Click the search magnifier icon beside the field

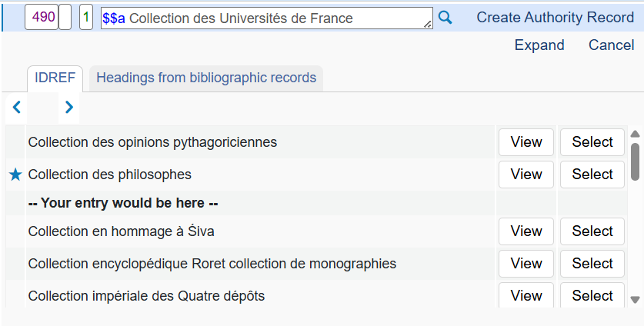pos(445,18)
